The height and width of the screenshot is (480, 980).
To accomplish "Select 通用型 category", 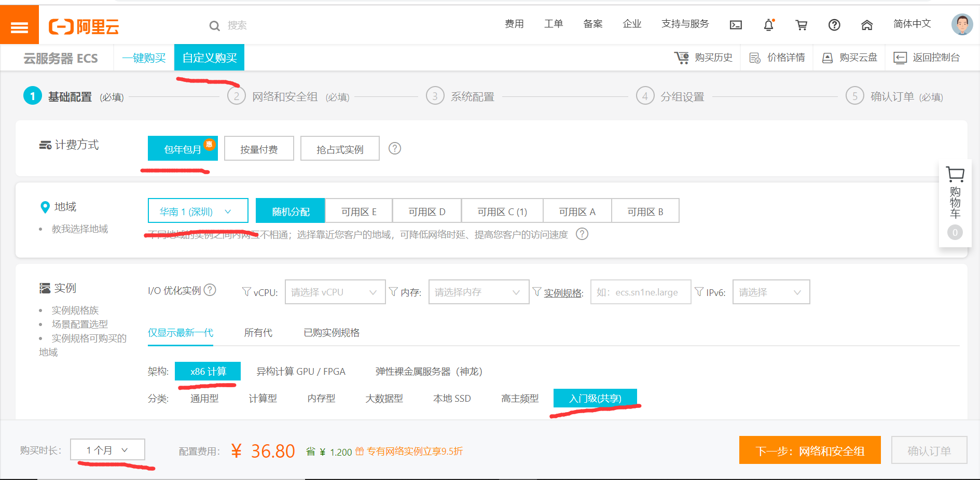I will click(x=204, y=398).
